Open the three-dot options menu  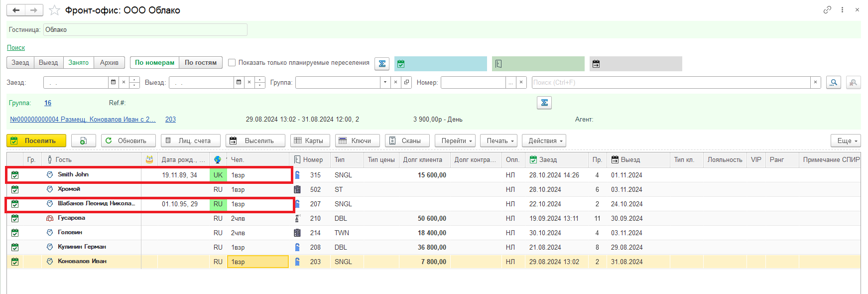coord(842,10)
